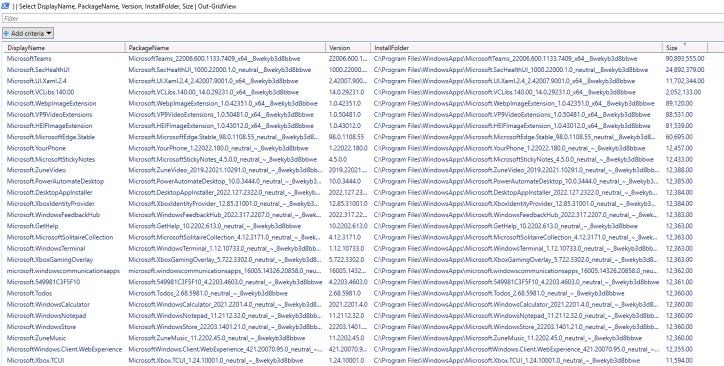Select Microsoft.ZuneMusic display name
The image size is (724, 366).
click(x=37, y=338)
